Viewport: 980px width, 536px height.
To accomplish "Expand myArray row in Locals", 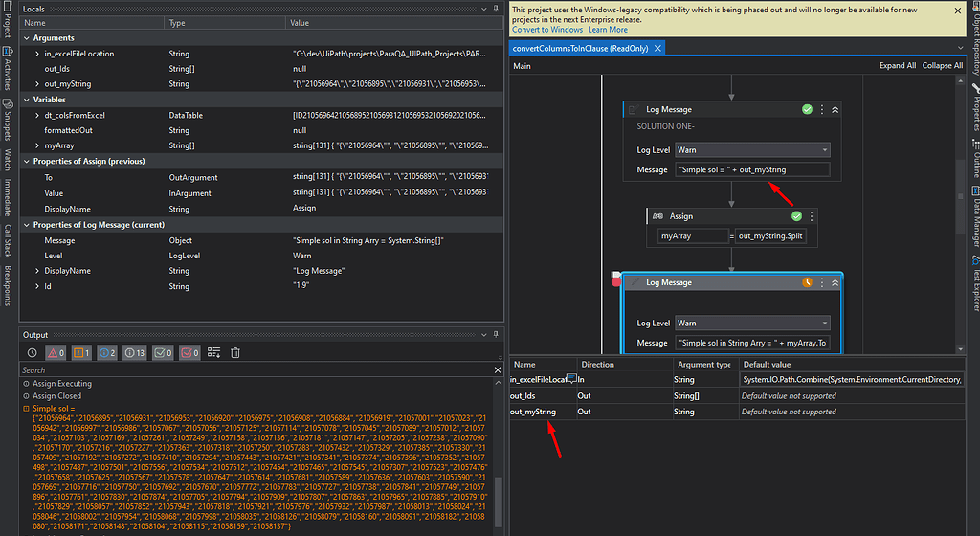I will tap(37, 145).
